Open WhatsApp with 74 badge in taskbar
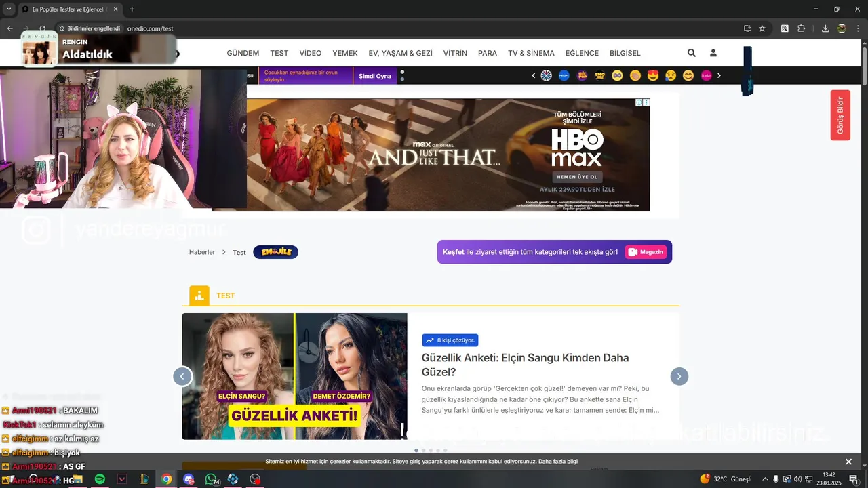Viewport: 868px width, 488px height. 212,479
